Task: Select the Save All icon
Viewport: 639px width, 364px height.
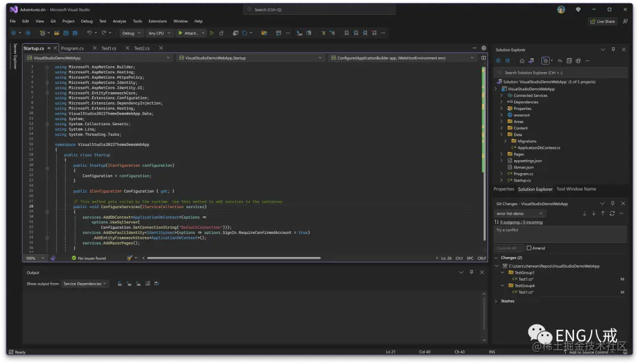Action: [75, 33]
